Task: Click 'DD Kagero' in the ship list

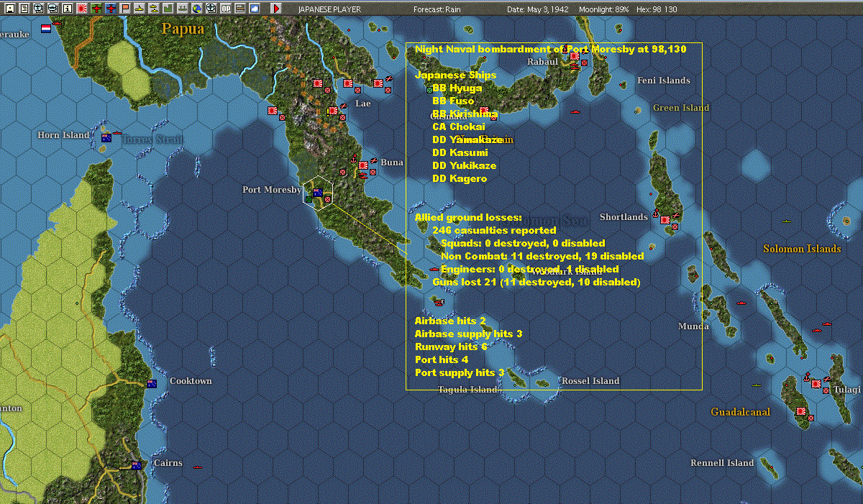Action: point(460,179)
